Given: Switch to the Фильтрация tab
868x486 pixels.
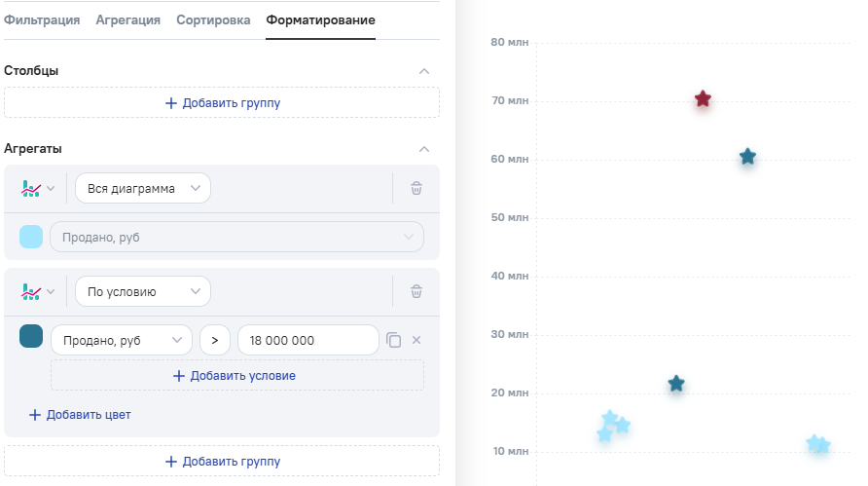Looking at the screenshot, I should pos(42,19).
